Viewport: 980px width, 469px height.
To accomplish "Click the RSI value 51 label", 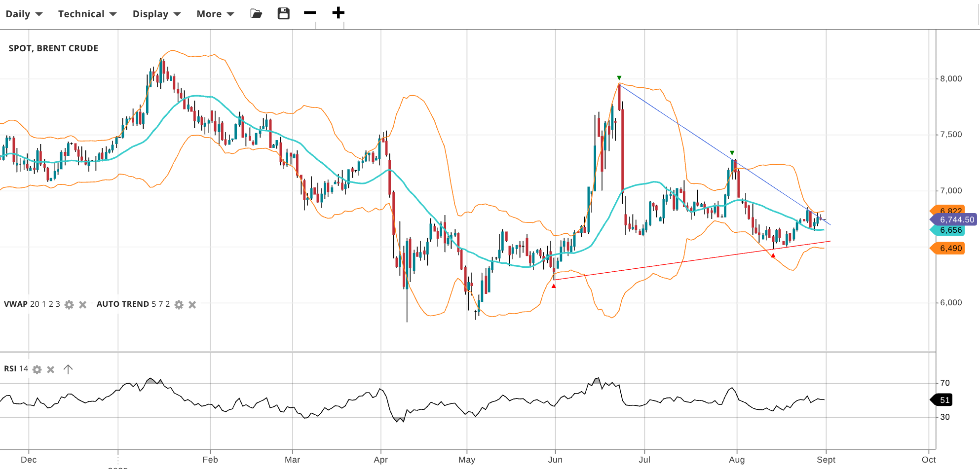I will 944,400.
